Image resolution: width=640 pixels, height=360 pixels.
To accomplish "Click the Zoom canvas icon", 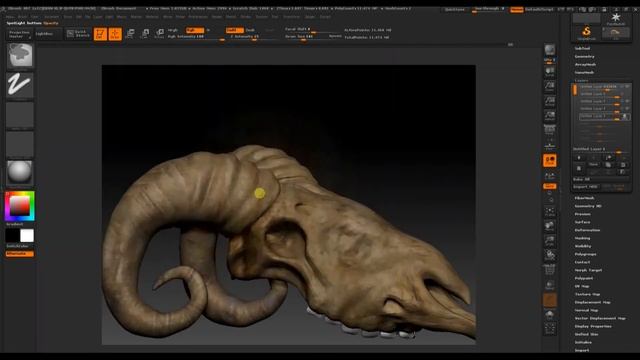I will tap(550, 86).
